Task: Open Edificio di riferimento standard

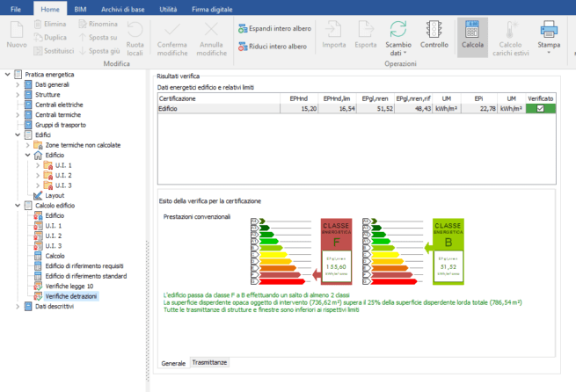Action: [x=86, y=276]
